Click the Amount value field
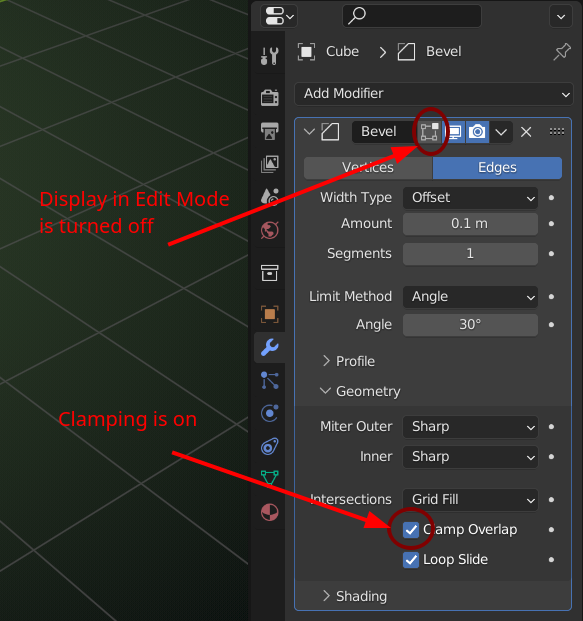 click(x=470, y=224)
